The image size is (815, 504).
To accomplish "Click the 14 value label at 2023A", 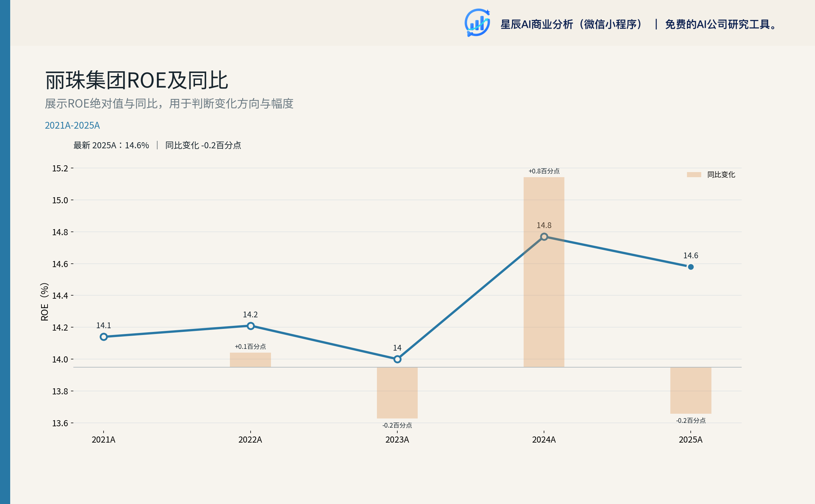I will pos(397,348).
